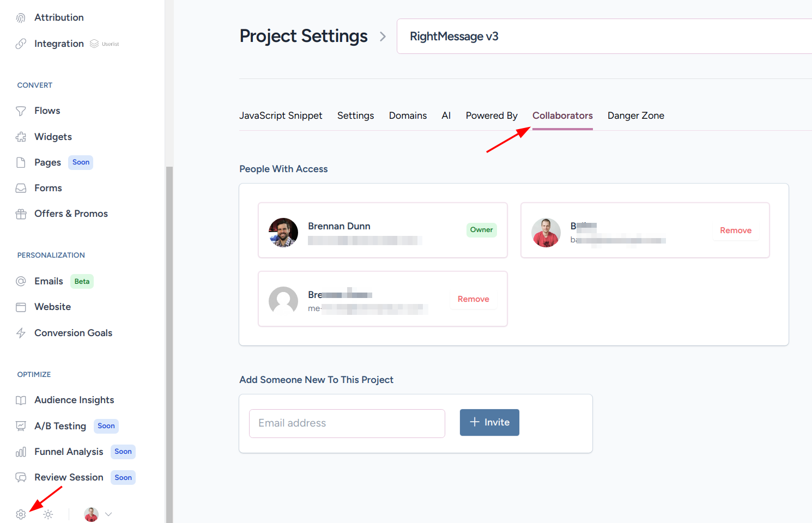Click the Forms inbox icon
The width and height of the screenshot is (812, 523).
click(x=21, y=188)
